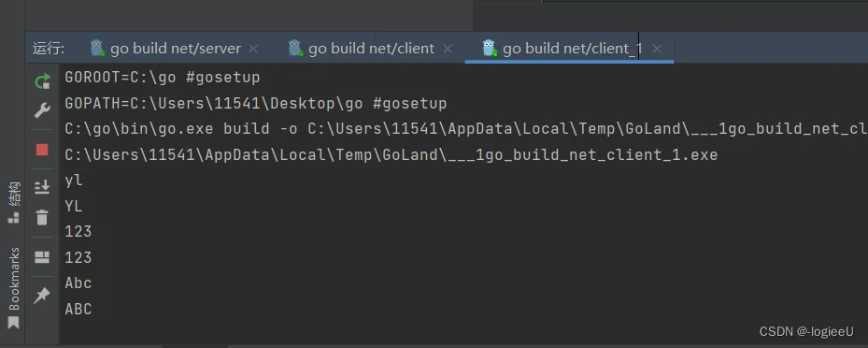Close the go build net/client_1 tab
Viewport: 868px width, 348px height.
tap(657, 49)
